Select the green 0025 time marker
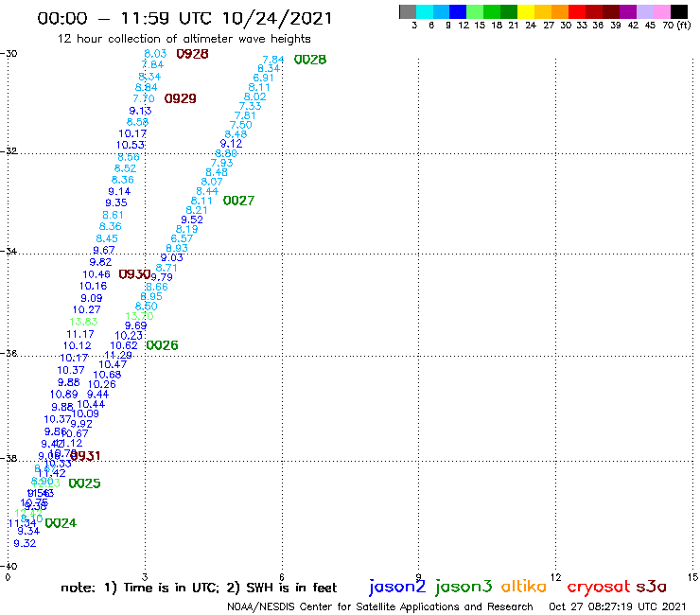 pyautogui.click(x=85, y=483)
